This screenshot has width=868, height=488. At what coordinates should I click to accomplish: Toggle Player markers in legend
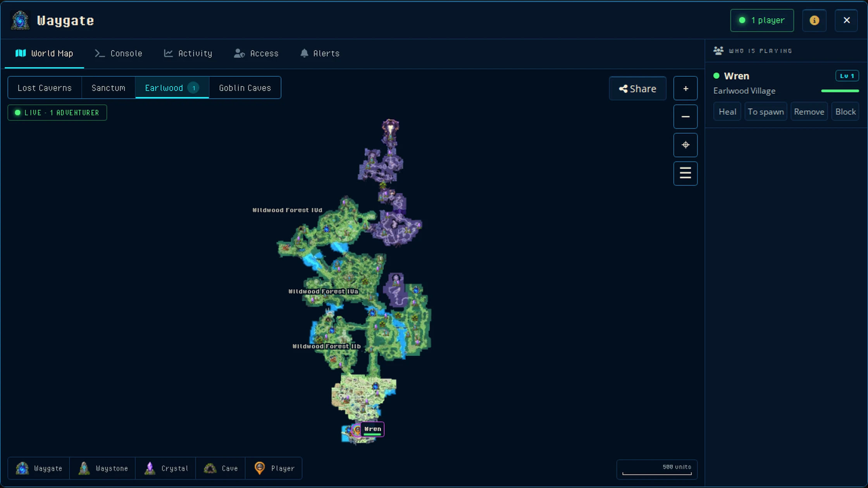(274, 468)
